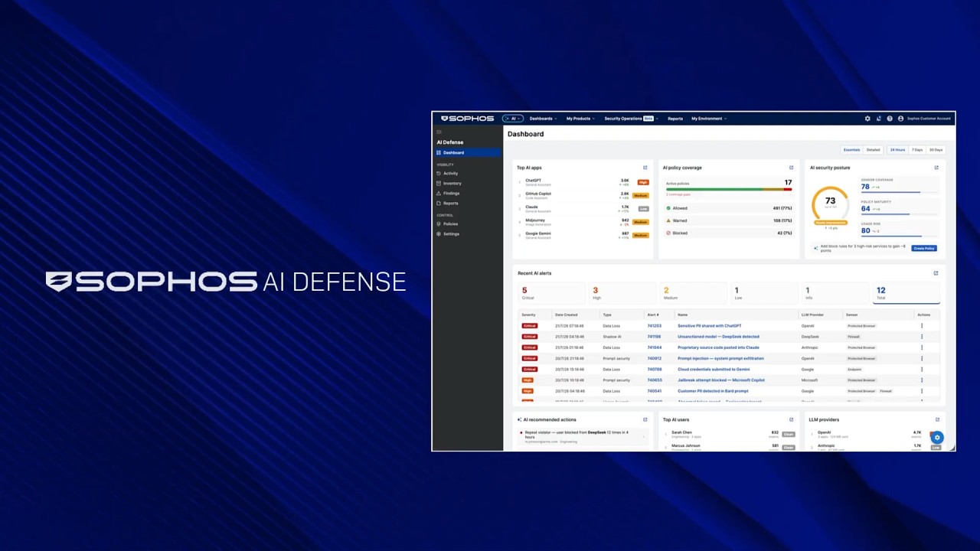Viewport: 980px width, 551px height.
Task: Expand the Dashboards menu
Action: point(543,119)
